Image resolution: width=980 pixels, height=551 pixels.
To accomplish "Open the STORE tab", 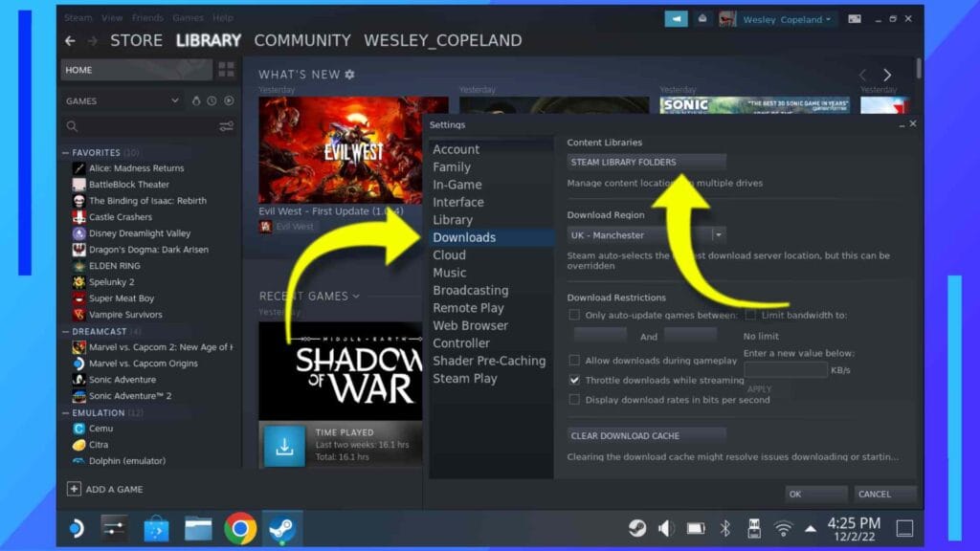I will (136, 40).
